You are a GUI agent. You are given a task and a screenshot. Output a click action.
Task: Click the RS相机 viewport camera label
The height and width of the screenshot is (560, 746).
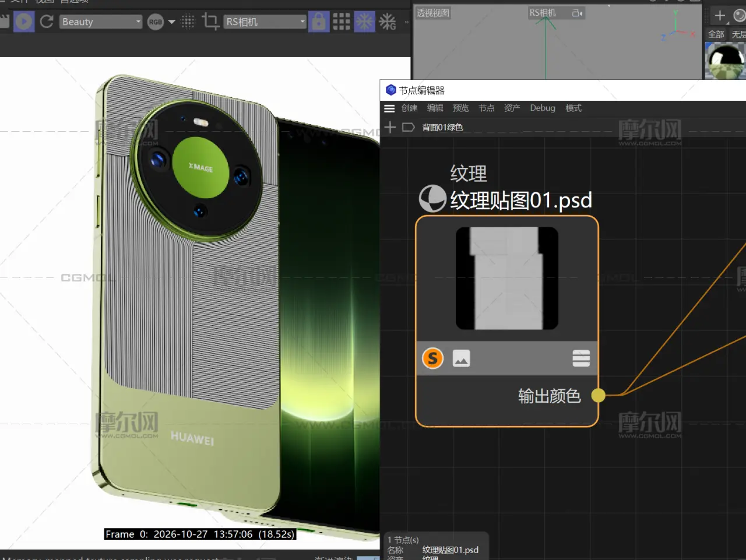(x=542, y=13)
